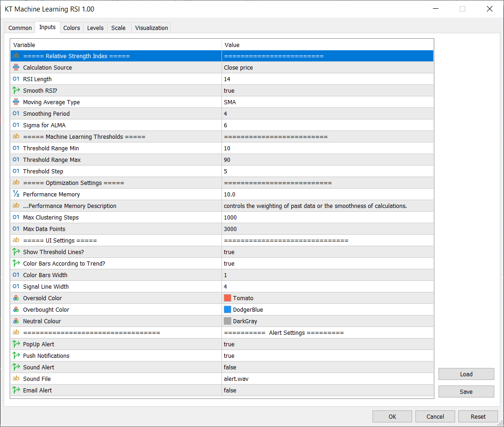Click the enum icon beside Calculation Source
504x427 pixels.
16,67
